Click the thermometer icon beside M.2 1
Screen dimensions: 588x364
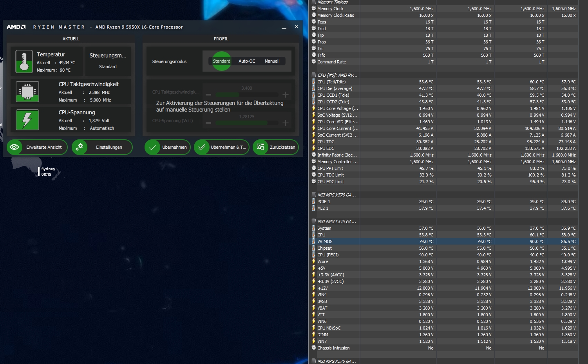[314, 208]
